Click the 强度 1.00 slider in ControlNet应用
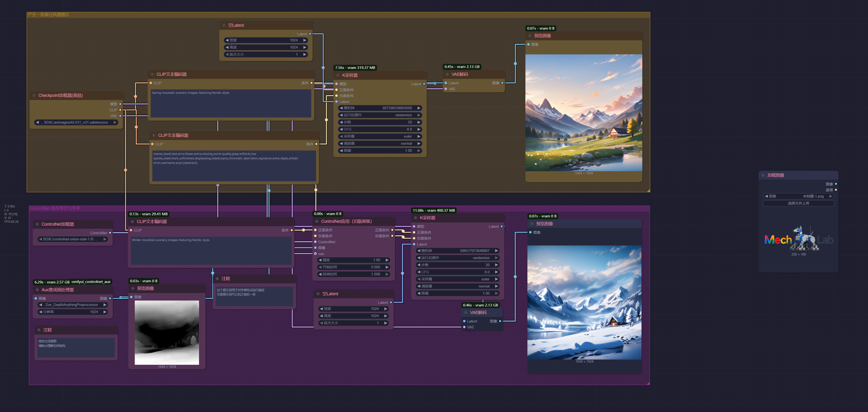The width and height of the screenshot is (868, 412). tap(353, 260)
